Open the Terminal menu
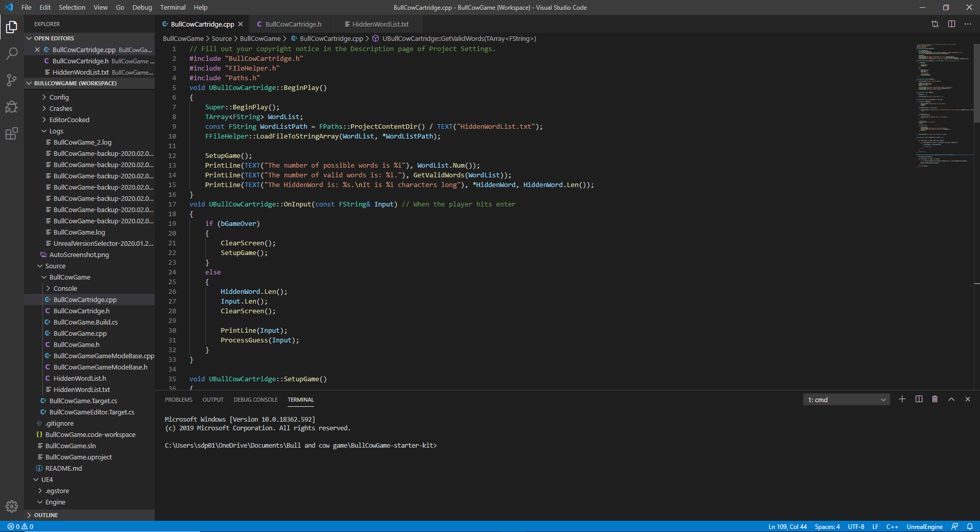Screen dimensions: 980x532 (x=173, y=7)
